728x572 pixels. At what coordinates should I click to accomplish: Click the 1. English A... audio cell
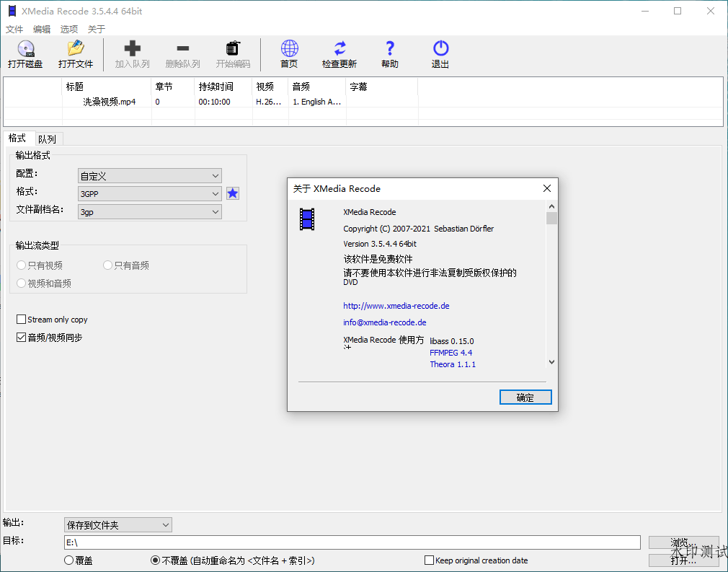click(x=316, y=102)
